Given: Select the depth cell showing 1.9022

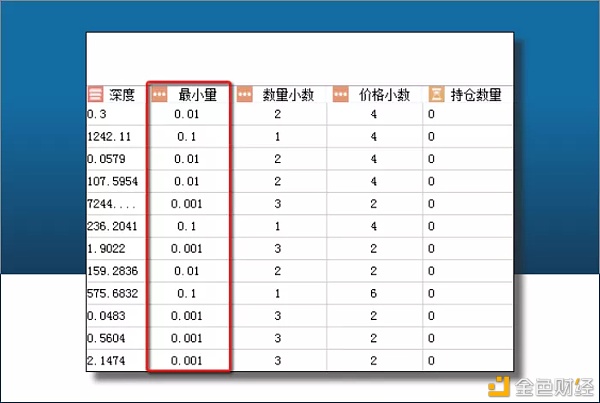Looking at the screenshot, I should point(106,249).
